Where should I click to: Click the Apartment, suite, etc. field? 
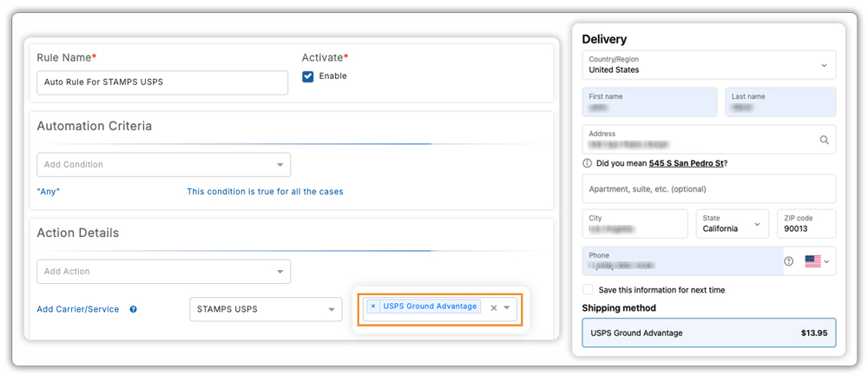pyautogui.click(x=708, y=188)
